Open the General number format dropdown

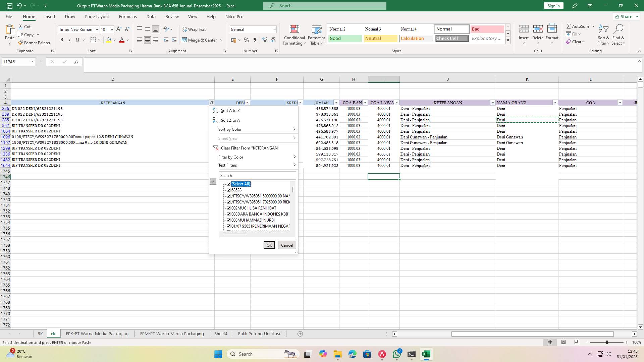pos(274,29)
